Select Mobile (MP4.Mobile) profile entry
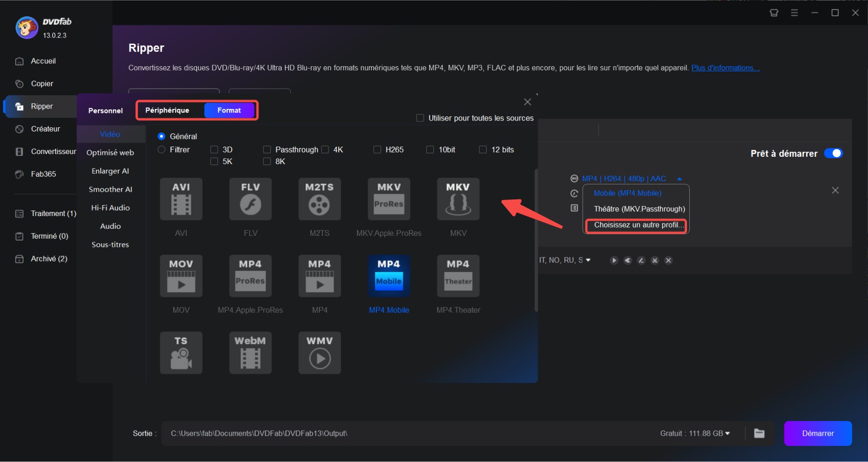Viewport: 868px width, 462px height. [x=628, y=194]
